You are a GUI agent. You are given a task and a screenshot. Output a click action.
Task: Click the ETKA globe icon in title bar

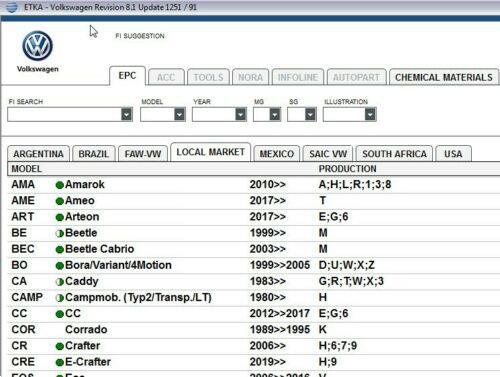(x=11, y=7)
